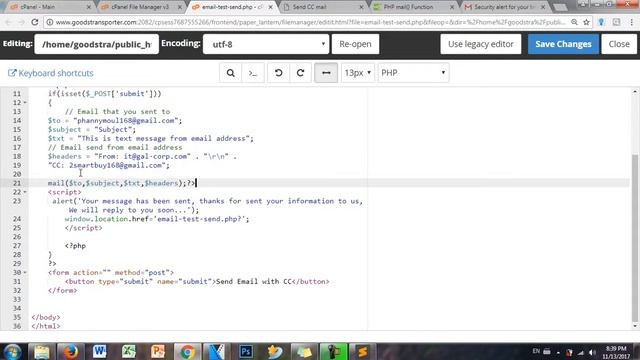Screen dimensions: 640x360
Task: Open Sublime Text from the taskbar
Action: (362, 351)
